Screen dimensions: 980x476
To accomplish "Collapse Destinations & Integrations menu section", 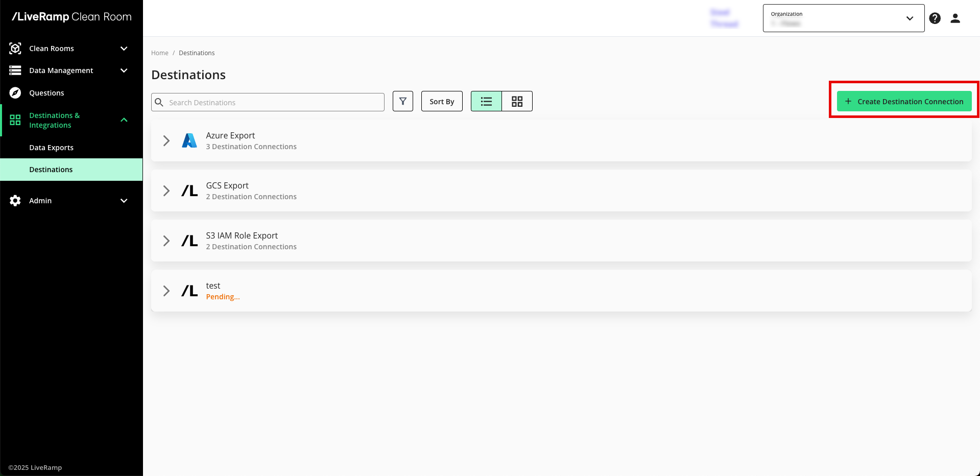I will tap(124, 120).
